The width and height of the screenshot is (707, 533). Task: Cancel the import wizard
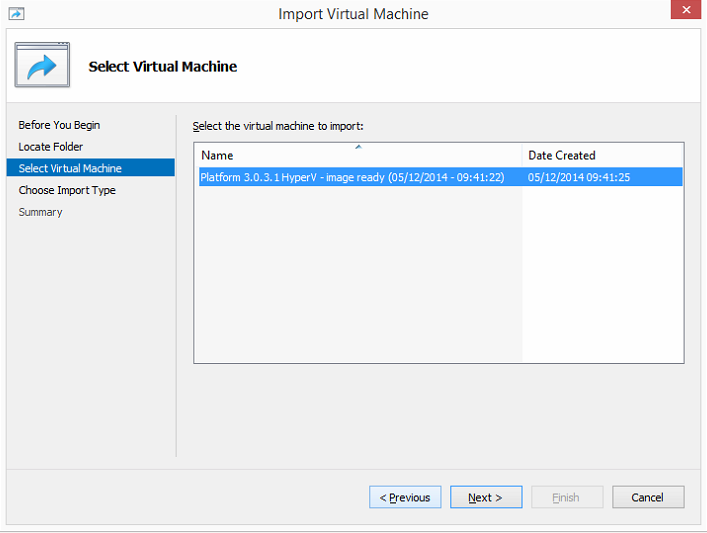tap(647, 497)
